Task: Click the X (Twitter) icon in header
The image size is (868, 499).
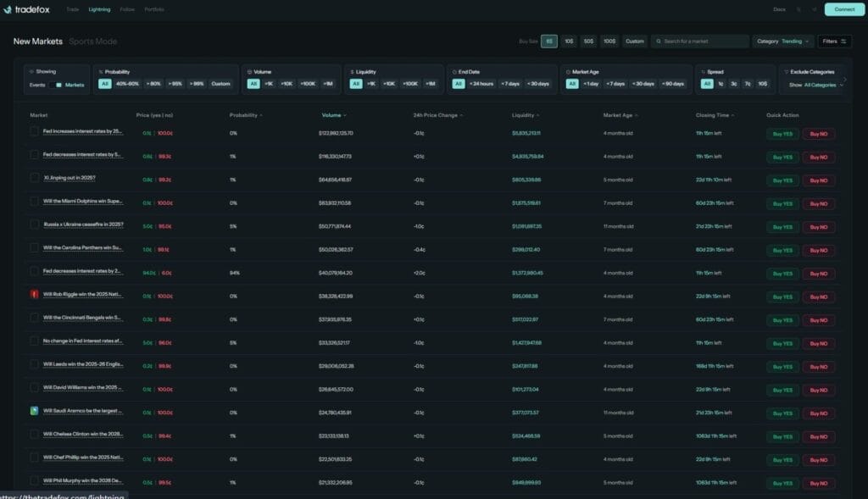Action: (x=798, y=9)
